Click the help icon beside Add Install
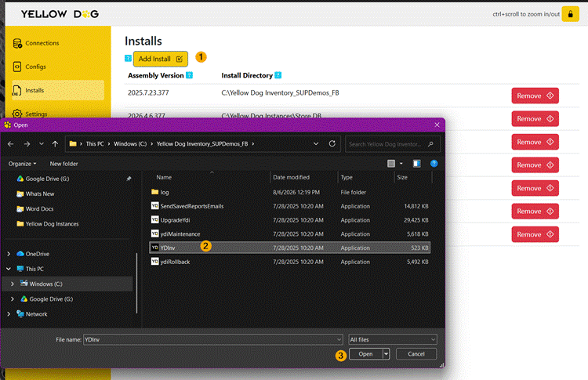The image size is (588, 380). click(x=128, y=59)
